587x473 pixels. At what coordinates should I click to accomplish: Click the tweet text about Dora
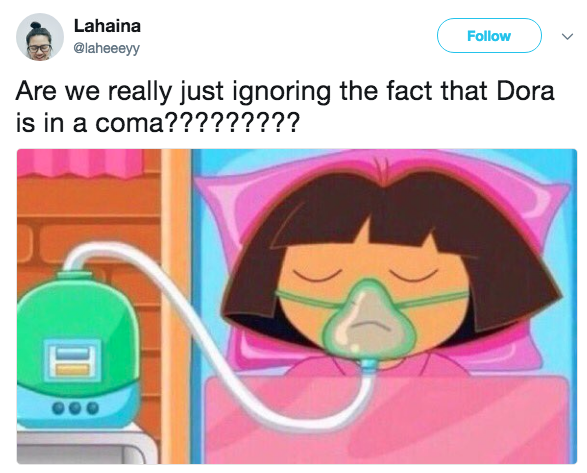pos(285,106)
